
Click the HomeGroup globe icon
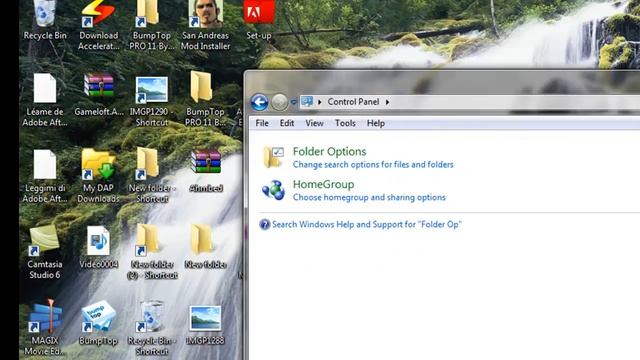point(273,190)
